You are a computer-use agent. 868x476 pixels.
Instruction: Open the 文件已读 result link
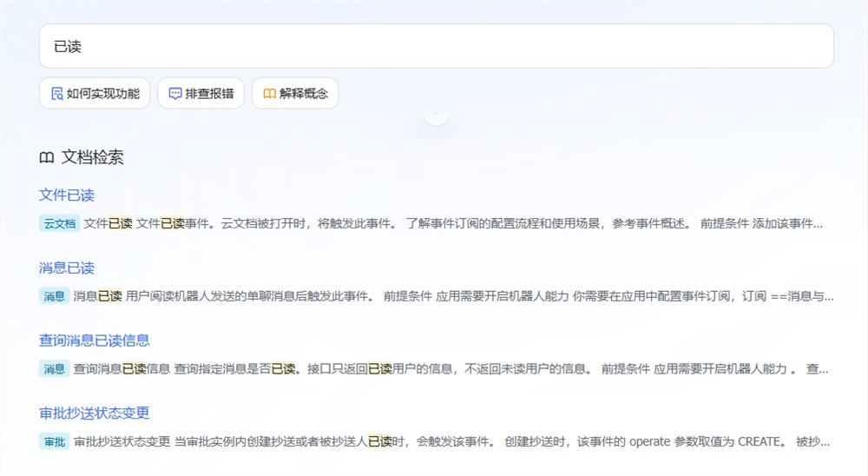pyautogui.click(x=67, y=195)
